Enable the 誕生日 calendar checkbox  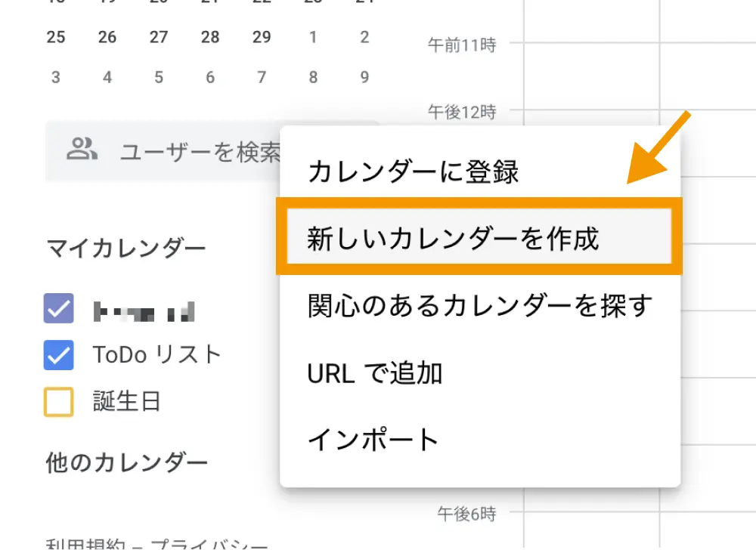tap(59, 401)
